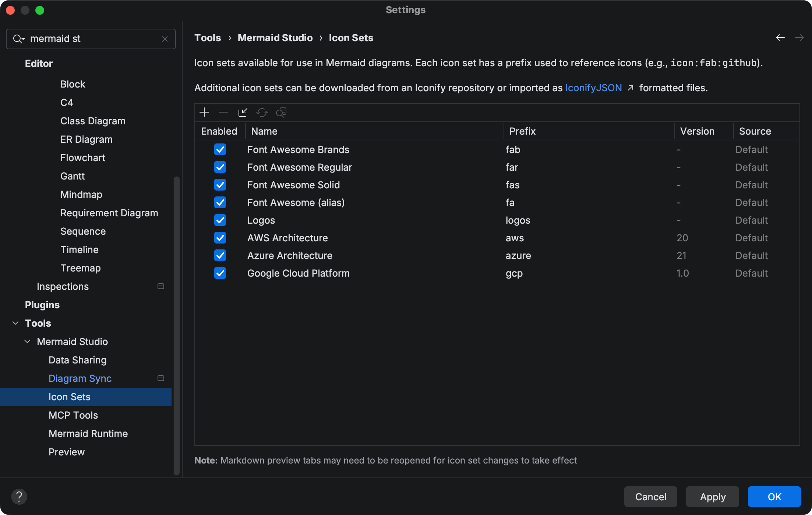This screenshot has width=812, height=515.
Task: Disable the Font Awesome Brands icon set
Action: point(220,149)
